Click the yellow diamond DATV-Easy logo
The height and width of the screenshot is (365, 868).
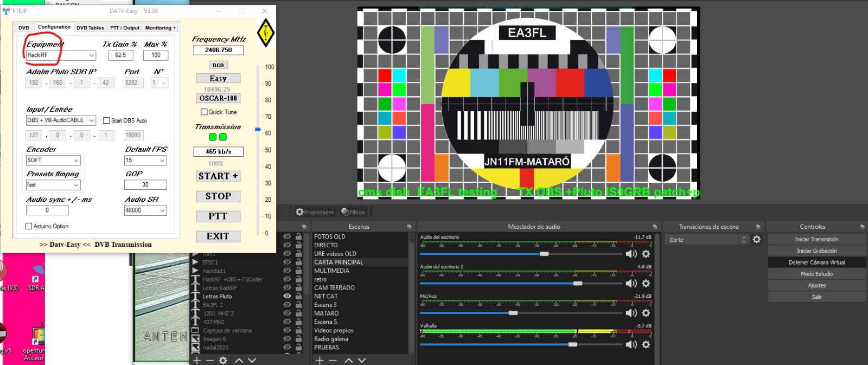265,33
